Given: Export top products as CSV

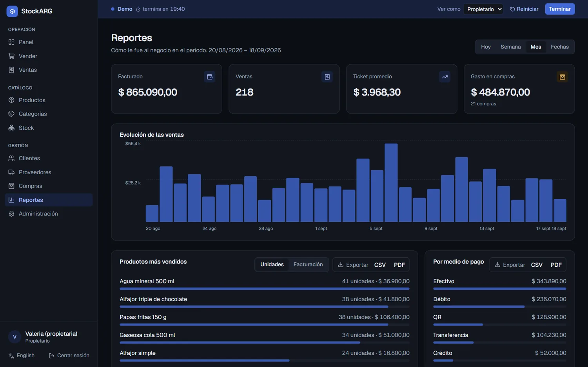Looking at the screenshot, I should 380,265.
